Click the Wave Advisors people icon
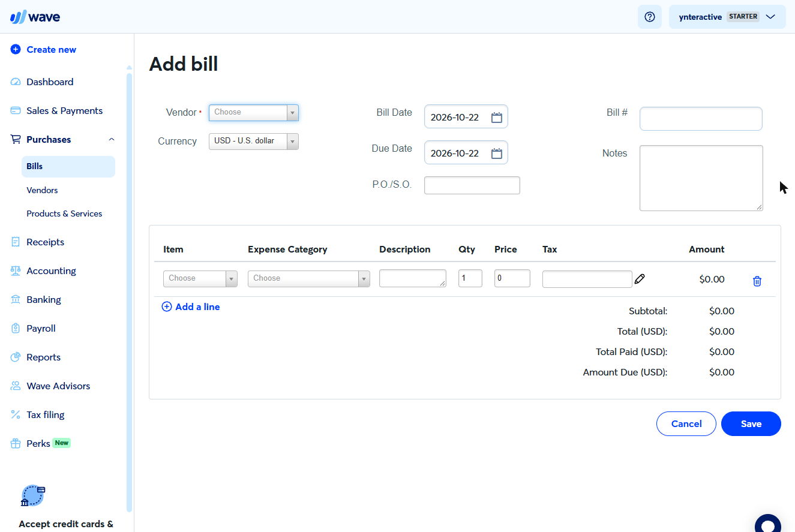 [16, 386]
